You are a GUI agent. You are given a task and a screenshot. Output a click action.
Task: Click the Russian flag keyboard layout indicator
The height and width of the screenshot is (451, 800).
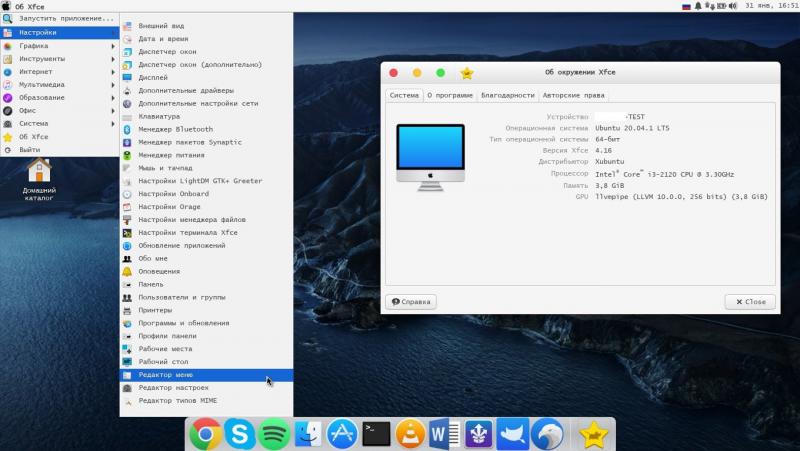click(x=686, y=6)
